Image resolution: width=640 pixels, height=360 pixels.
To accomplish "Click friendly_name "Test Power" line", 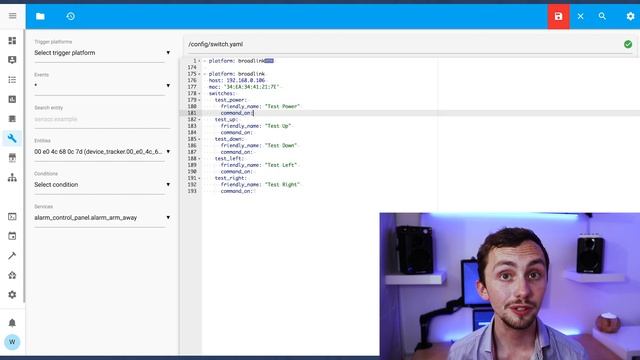I will [x=260, y=107].
